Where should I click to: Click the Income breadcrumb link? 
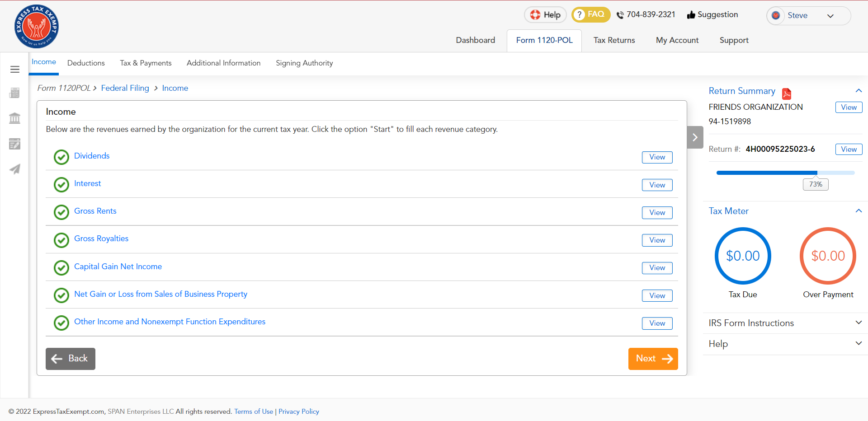click(175, 88)
